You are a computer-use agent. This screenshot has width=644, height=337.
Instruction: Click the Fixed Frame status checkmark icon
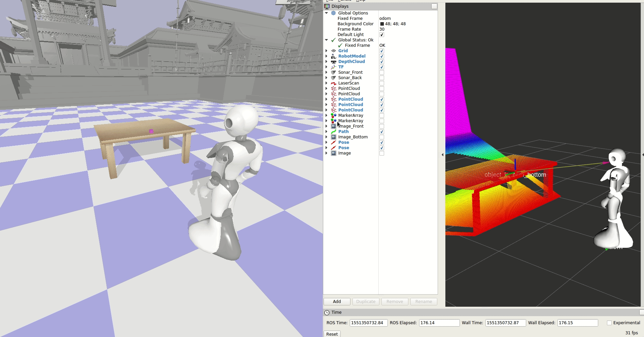(x=340, y=45)
